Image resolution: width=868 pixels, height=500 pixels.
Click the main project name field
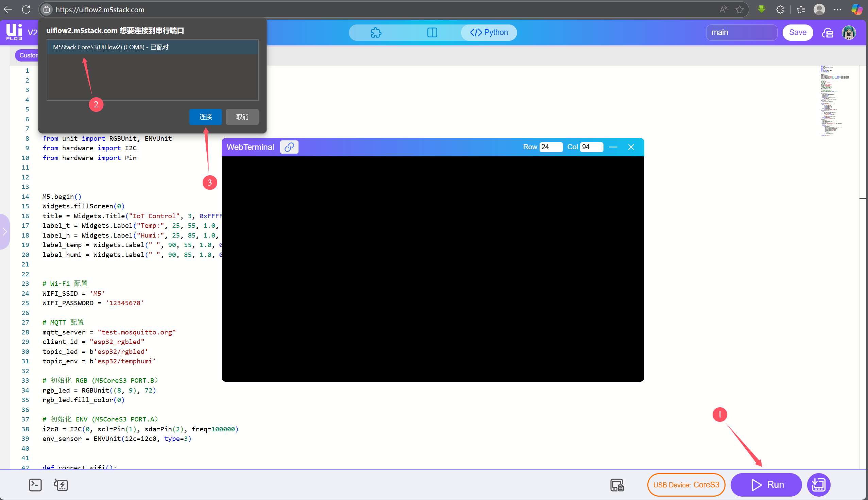coord(741,33)
